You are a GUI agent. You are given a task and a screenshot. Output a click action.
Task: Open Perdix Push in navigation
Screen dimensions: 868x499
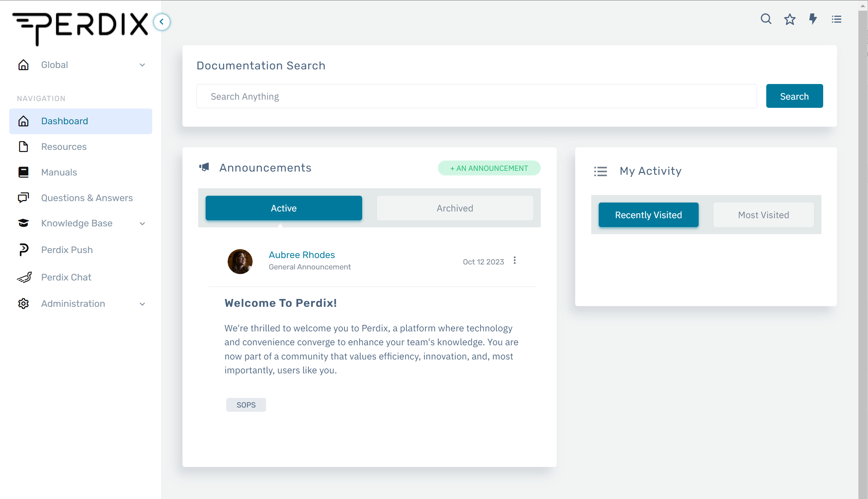(81, 250)
